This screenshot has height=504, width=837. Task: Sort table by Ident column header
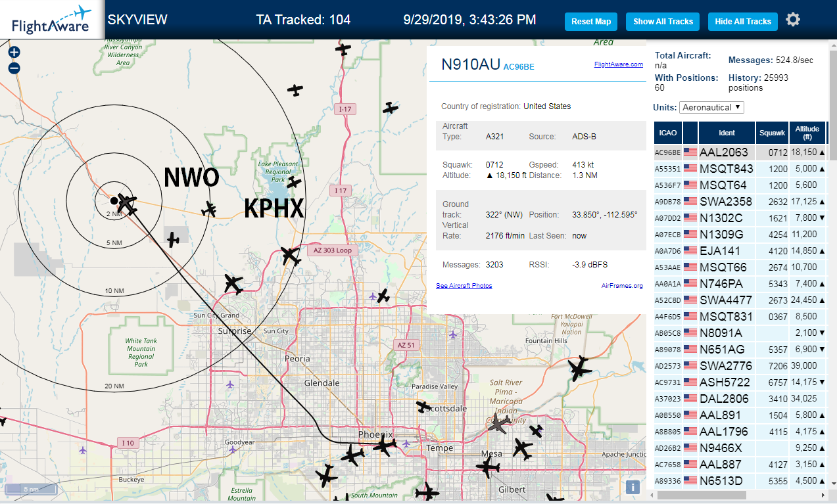(727, 133)
